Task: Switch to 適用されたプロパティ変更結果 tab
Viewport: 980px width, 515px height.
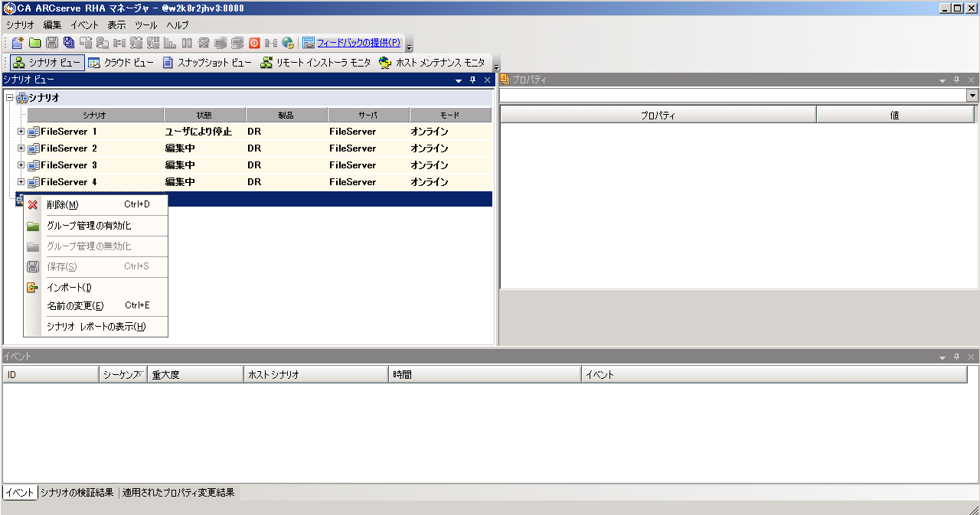Action: coord(179,493)
